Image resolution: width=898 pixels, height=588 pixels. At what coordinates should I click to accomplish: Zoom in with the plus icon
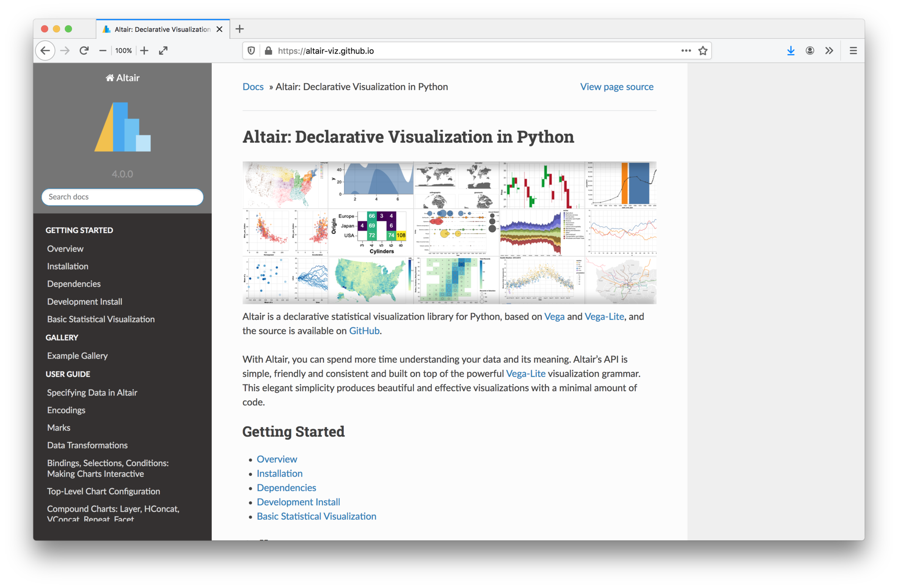point(144,51)
